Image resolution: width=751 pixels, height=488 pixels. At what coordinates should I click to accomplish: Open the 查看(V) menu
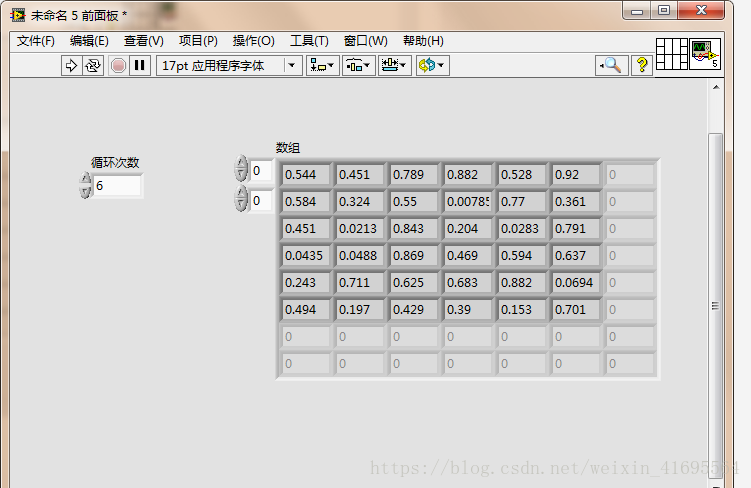[x=144, y=41]
